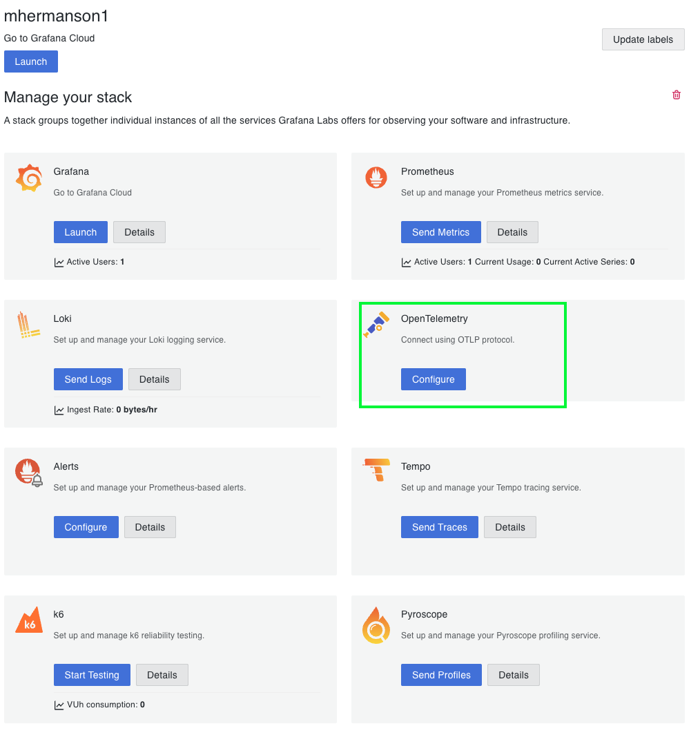Send Profiles to Pyroscope
The width and height of the screenshot is (700, 735).
tap(441, 675)
